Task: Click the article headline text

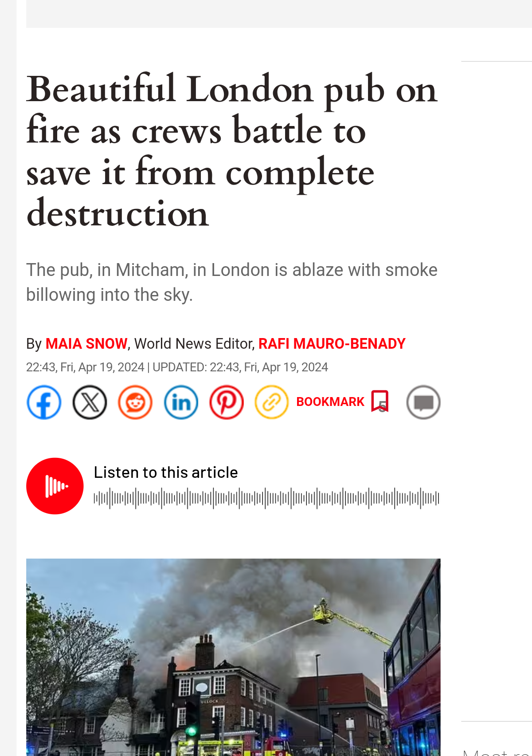Action: coord(232,150)
